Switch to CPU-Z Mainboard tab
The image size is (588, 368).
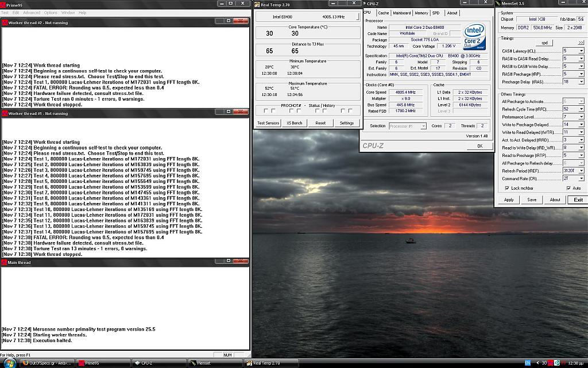coord(401,13)
